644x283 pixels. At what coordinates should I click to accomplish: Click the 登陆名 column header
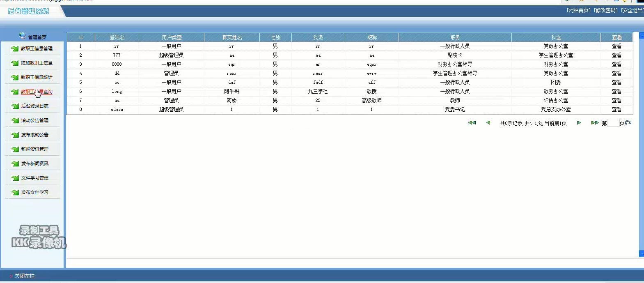click(117, 37)
